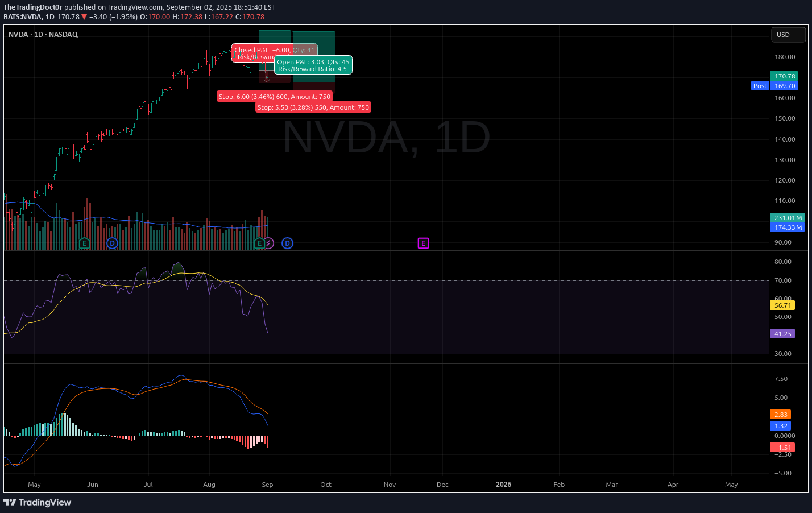This screenshot has height=513, width=812.
Task: Open the USD currency selector
Action: pyautogui.click(x=788, y=35)
